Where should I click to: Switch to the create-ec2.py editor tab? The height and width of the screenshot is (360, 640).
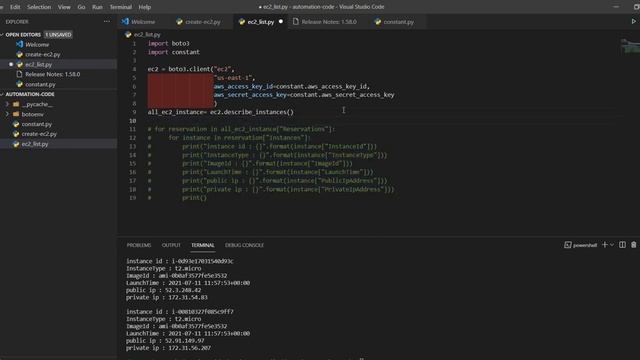(x=202, y=22)
